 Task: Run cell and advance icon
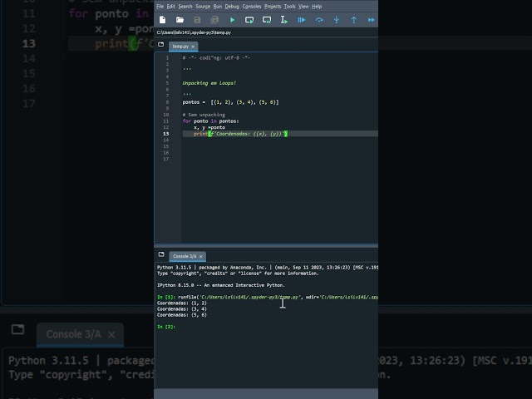(x=267, y=20)
